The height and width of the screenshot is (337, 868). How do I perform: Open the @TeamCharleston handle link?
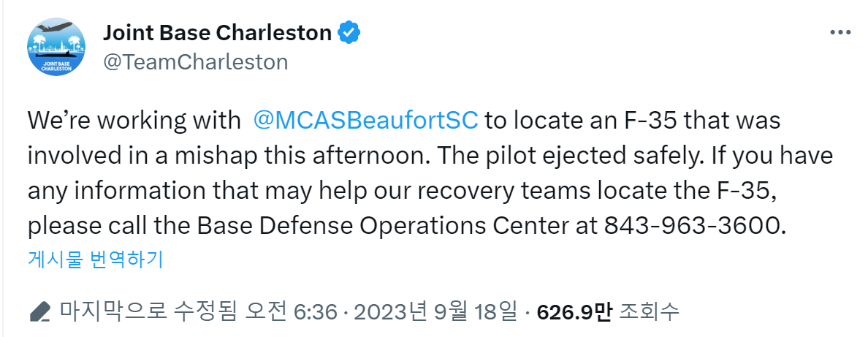click(195, 61)
